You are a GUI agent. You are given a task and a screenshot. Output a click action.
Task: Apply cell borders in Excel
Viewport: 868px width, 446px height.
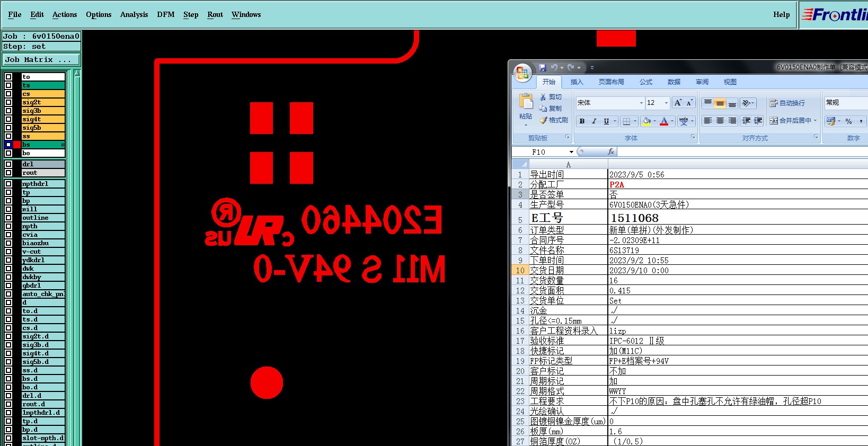626,121
